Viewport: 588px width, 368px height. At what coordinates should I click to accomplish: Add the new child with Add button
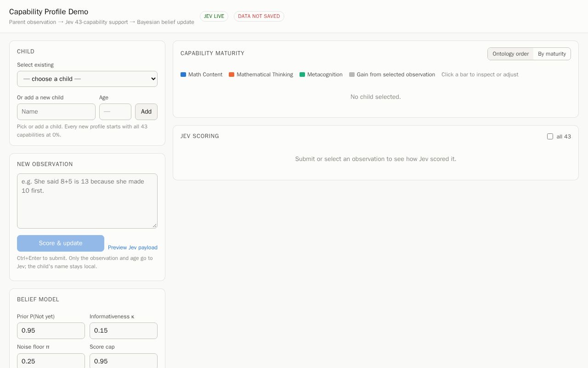pyautogui.click(x=146, y=112)
